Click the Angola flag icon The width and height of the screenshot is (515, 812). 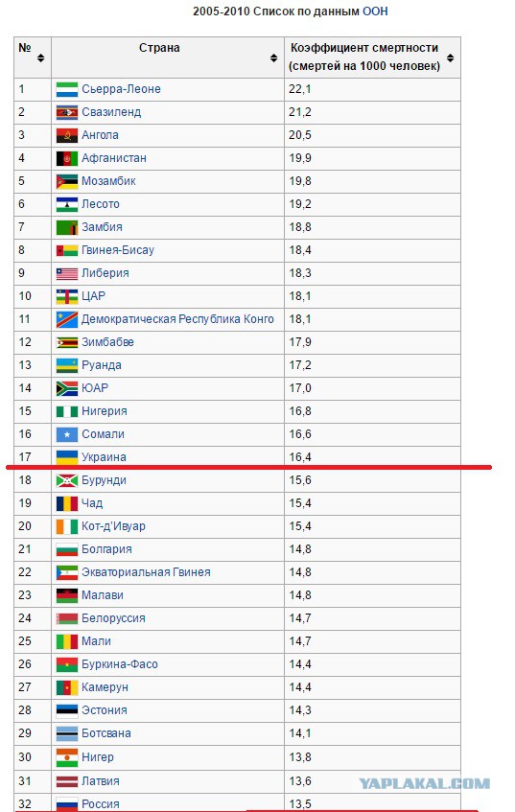coord(67,135)
